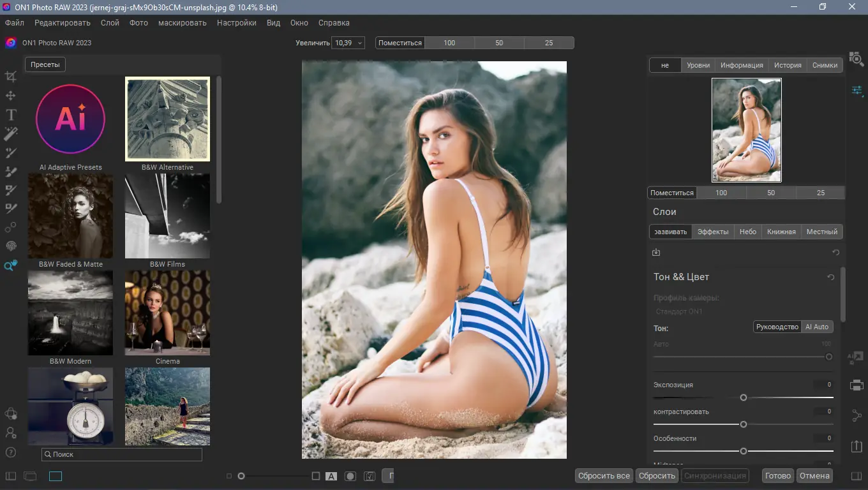The height and width of the screenshot is (490, 868).
Task: Open the zoom percentage dropdown
Action: coord(348,43)
